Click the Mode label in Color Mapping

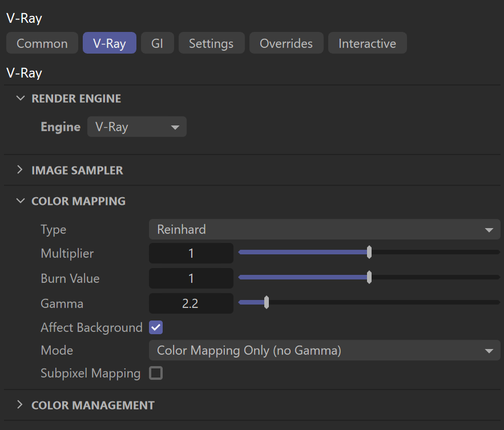[57, 350]
